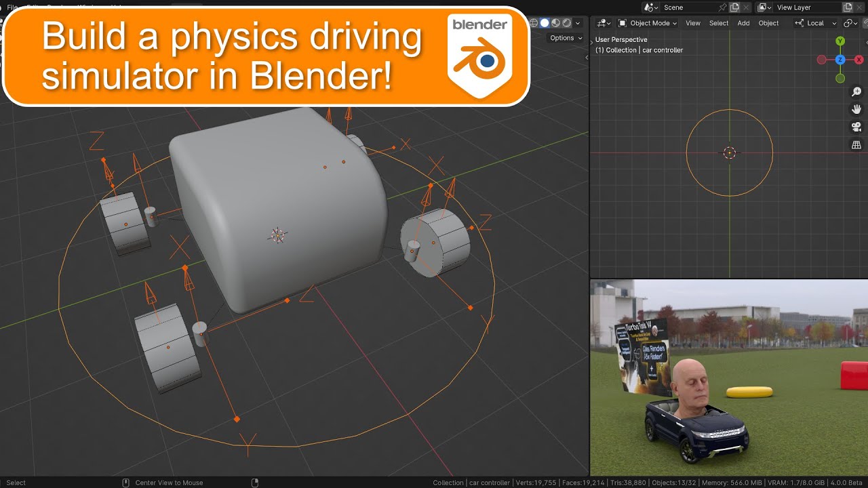Screen dimensions: 868x488
Task: Create a new scene via the copy icon
Action: coord(734,7)
